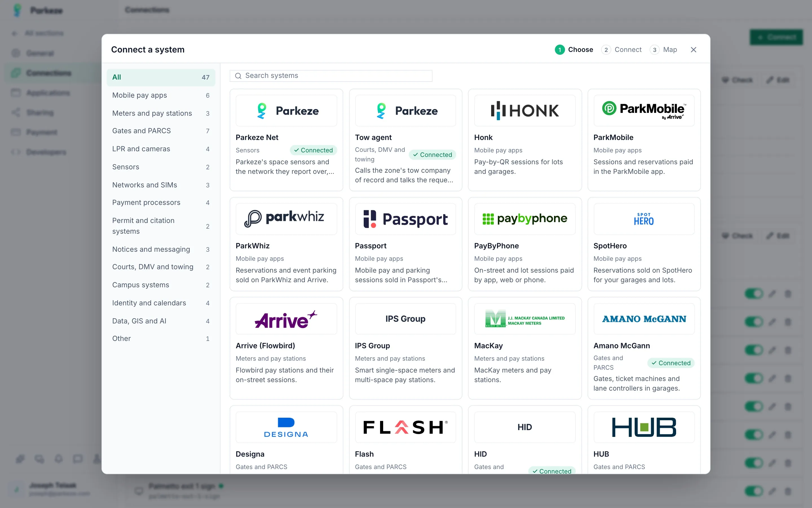Viewport: 812px width, 508px height.
Task: Filter by LPR and cameras
Action: [x=161, y=149]
